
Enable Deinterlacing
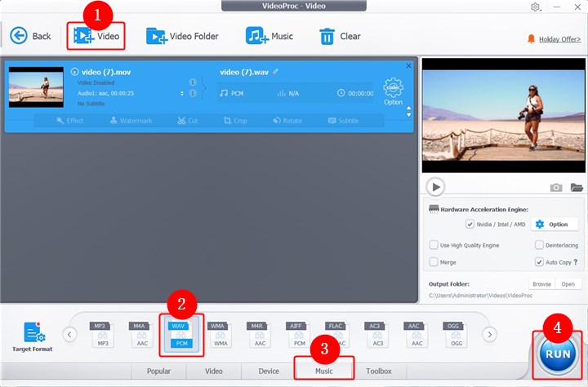(x=539, y=245)
